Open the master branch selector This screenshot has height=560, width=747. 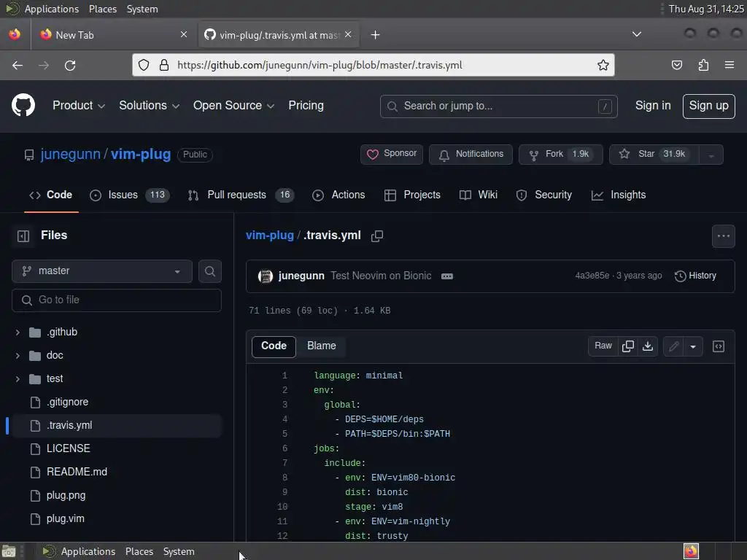[102, 271]
